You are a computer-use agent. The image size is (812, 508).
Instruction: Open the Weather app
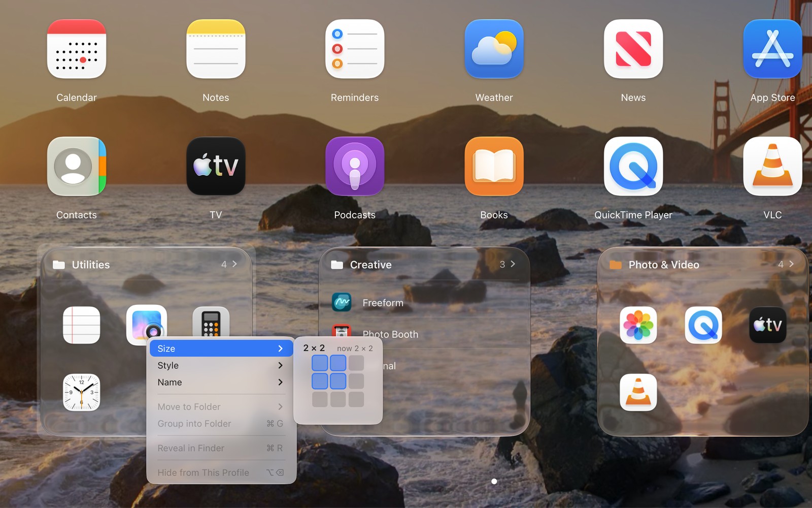[x=494, y=49]
